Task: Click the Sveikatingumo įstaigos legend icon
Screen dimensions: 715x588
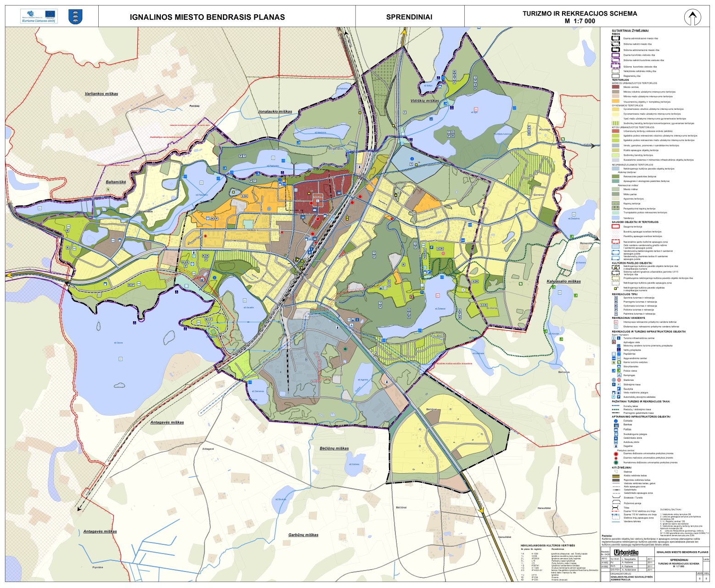Action: point(616,434)
